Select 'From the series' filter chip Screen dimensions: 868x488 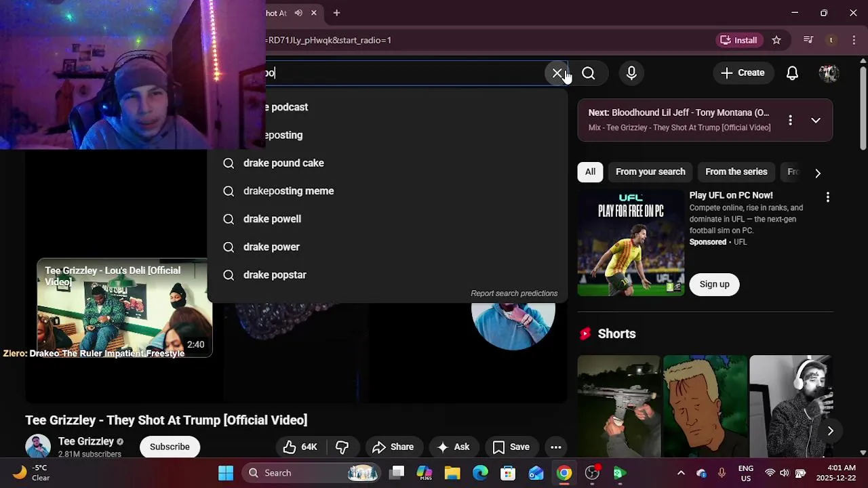736,172
